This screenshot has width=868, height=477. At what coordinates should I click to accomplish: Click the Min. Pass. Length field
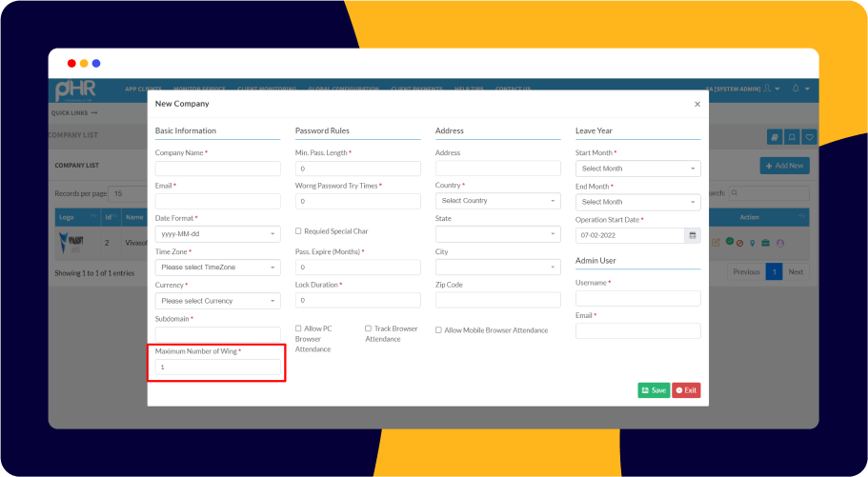click(x=357, y=169)
